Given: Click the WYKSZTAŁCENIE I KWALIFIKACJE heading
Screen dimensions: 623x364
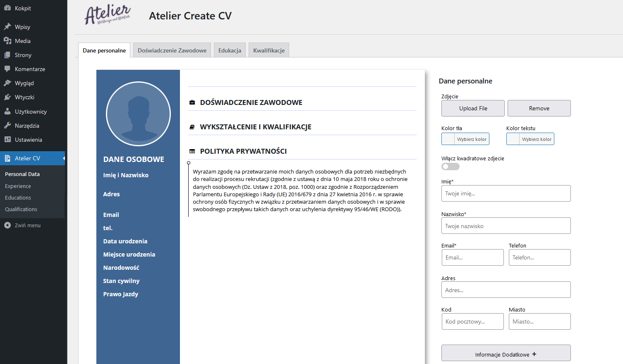Looking at the screenshot, I should 256,127.
